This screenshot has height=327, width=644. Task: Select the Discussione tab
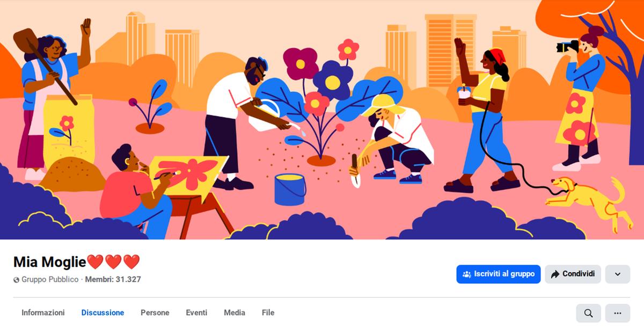click(103, 313)
